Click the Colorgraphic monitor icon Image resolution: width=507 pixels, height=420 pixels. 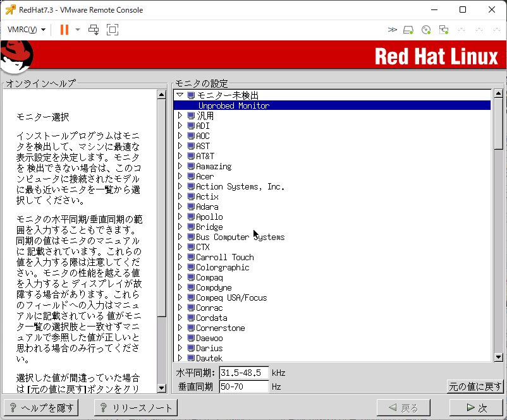point(191,267)
